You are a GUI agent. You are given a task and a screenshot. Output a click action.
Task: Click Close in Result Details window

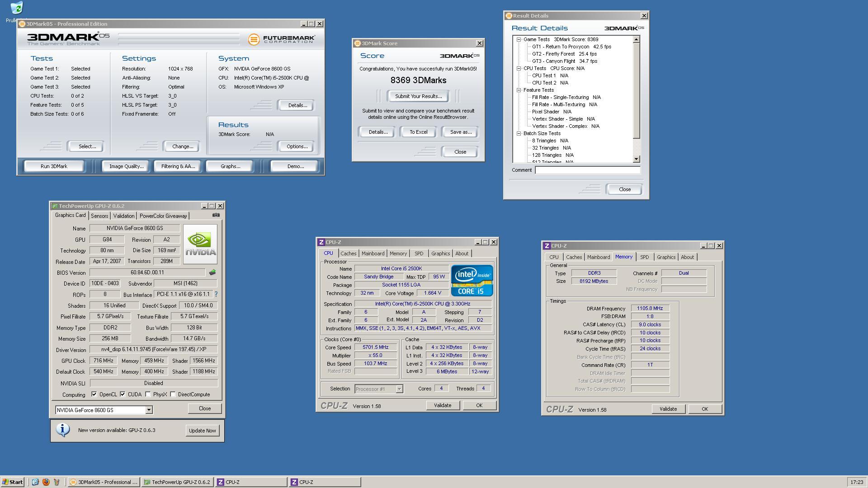624,189
